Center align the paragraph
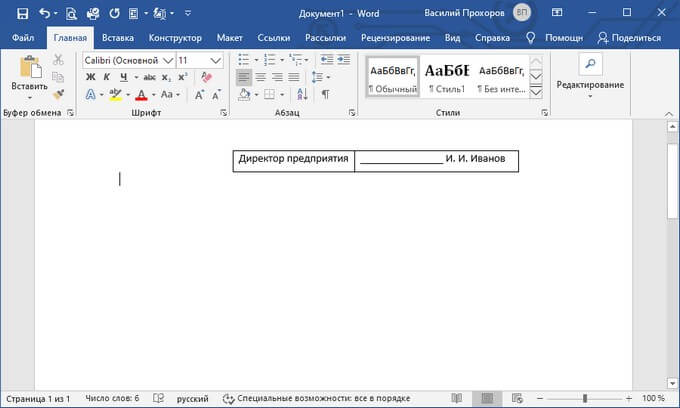This screenshot has height=408, width=680. point(260,77)
